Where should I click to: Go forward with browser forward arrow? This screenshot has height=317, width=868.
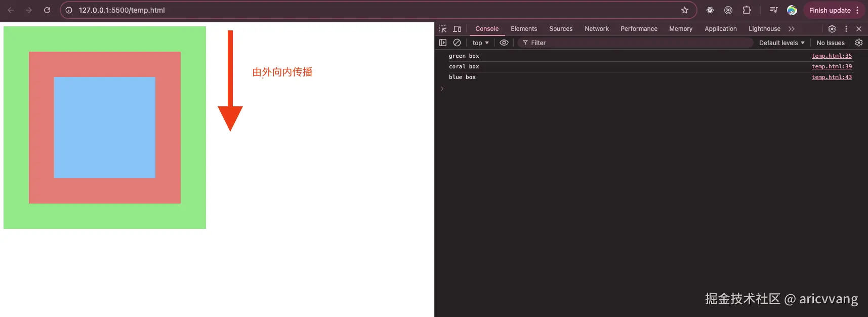pyautogui.click(x=29, y=10)
